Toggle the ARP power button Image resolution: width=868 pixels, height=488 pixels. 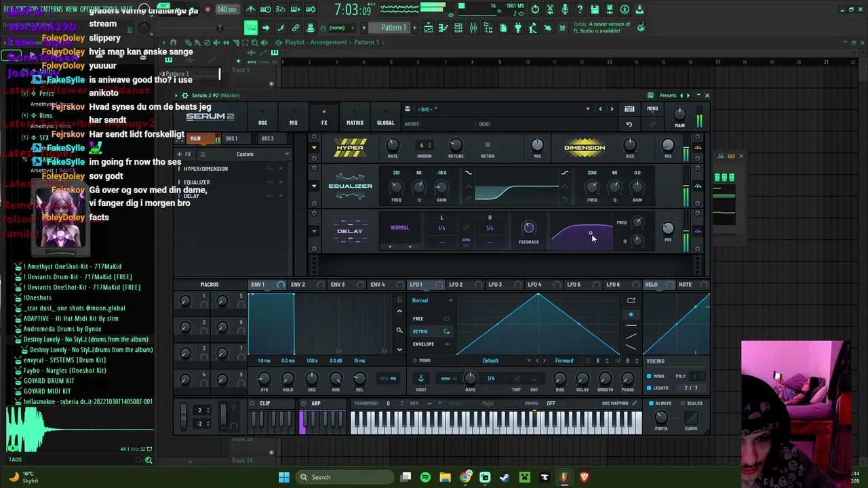(305, 403)
